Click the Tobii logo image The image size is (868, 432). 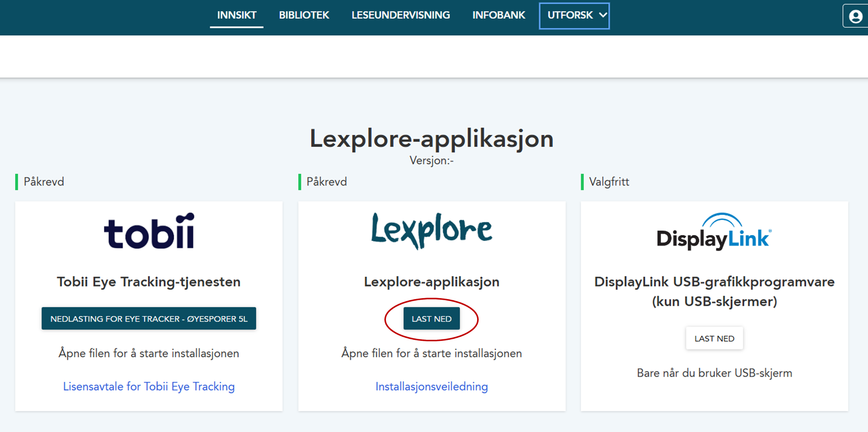149,231
